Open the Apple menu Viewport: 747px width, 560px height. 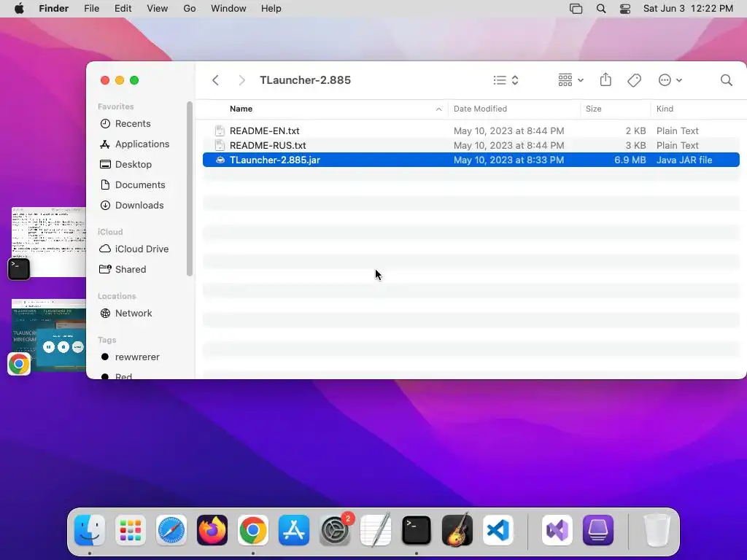(19, 9)
